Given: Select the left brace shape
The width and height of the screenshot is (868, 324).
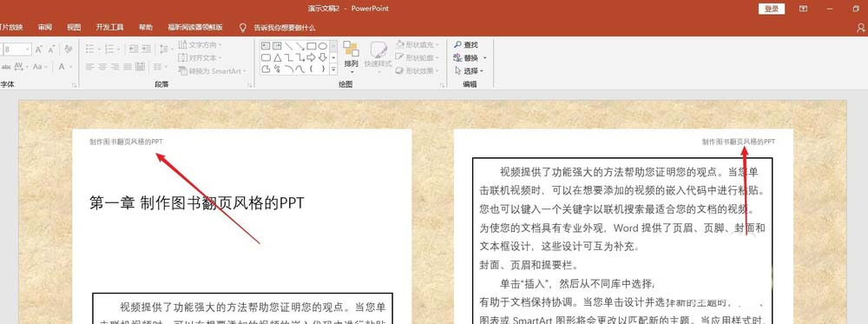Looking at the screenshot, I should [x=311, y=69].
